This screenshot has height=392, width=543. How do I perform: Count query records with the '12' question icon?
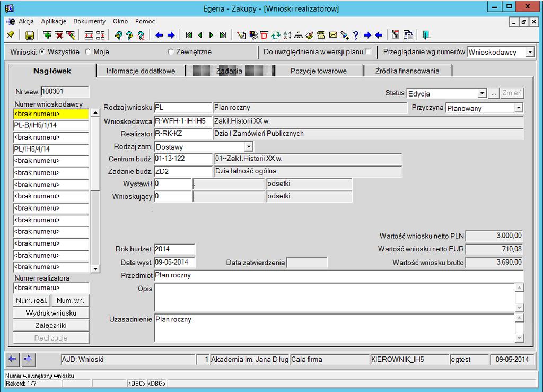(x=141, y=35)
